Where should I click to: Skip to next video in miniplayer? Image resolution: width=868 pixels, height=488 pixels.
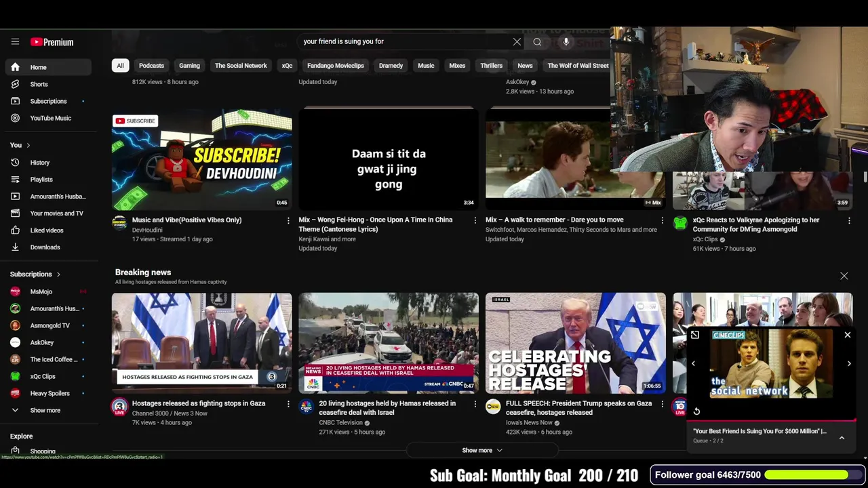pos(849,364)
